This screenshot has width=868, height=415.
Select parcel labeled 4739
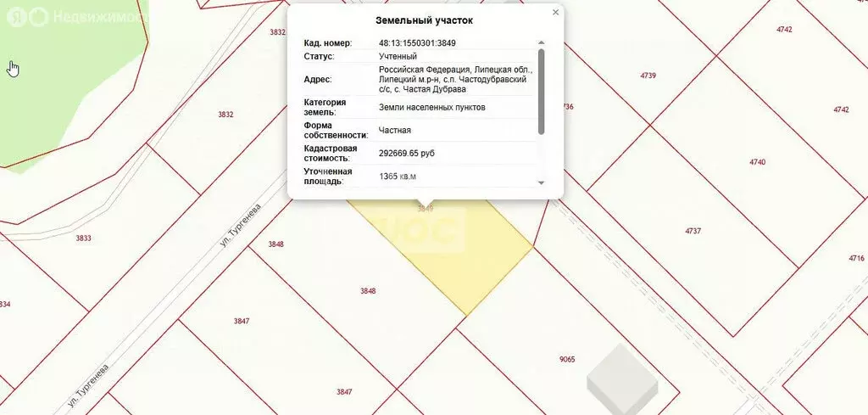coord(648,76)
